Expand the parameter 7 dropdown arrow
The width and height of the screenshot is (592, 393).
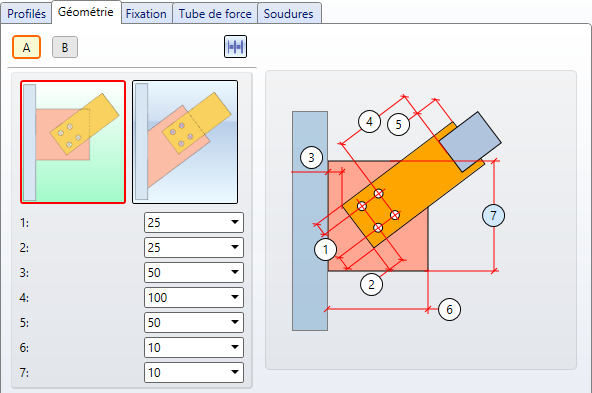click(235, 372)
